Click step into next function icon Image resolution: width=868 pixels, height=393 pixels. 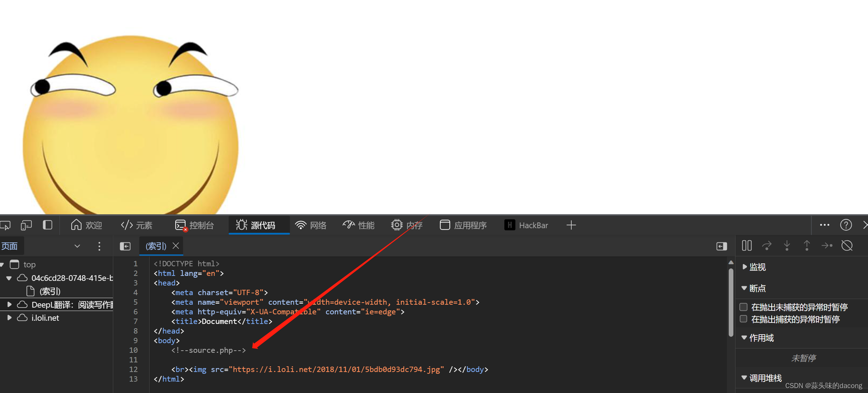pyautogui.click(x=787, y=246)
